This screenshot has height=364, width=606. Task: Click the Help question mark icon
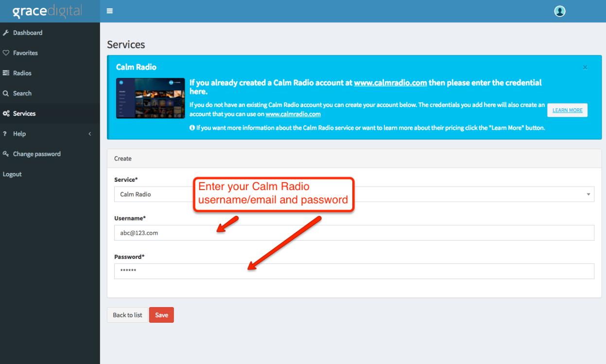pyautogui.click(x=5, y=134)
